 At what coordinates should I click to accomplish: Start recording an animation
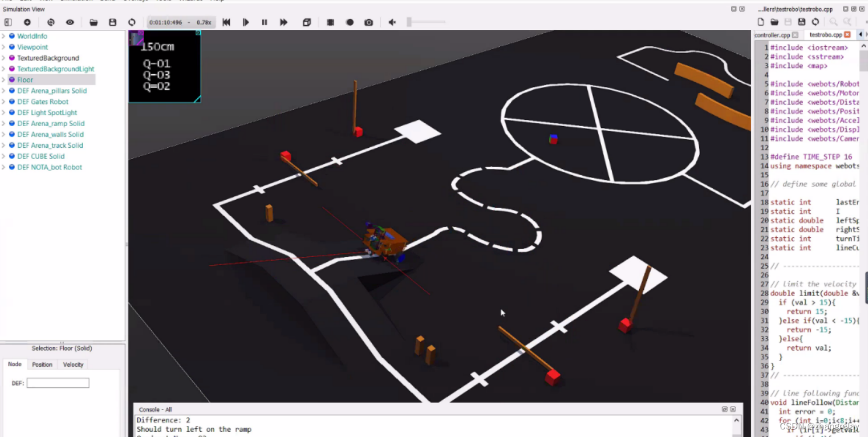[350, 22]
